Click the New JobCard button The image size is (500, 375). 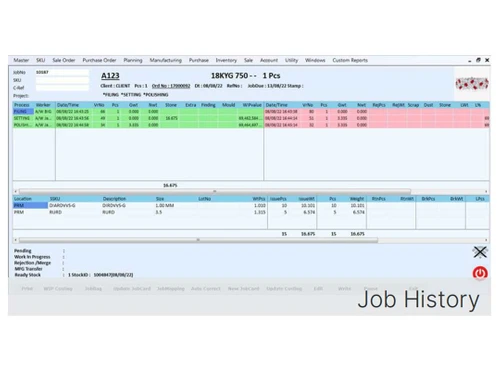tap(243, 289)
